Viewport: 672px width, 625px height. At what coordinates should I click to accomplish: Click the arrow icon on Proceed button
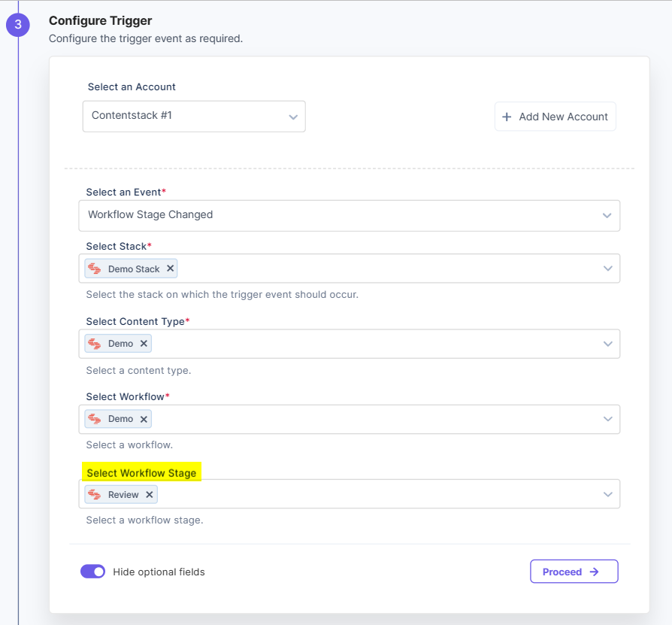click(594, 572)
